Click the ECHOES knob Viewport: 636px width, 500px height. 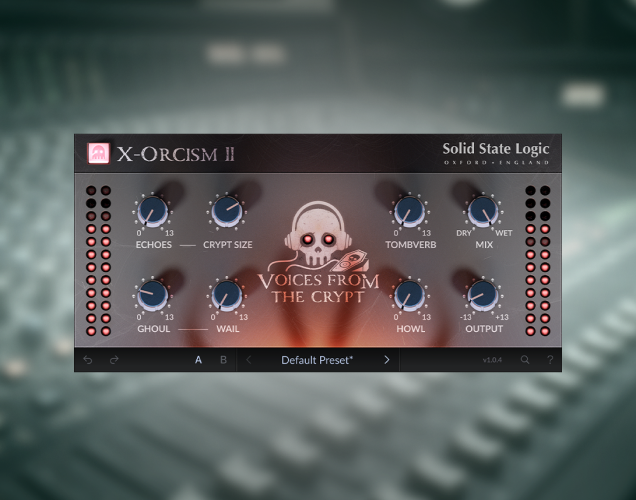coord(153,211)
